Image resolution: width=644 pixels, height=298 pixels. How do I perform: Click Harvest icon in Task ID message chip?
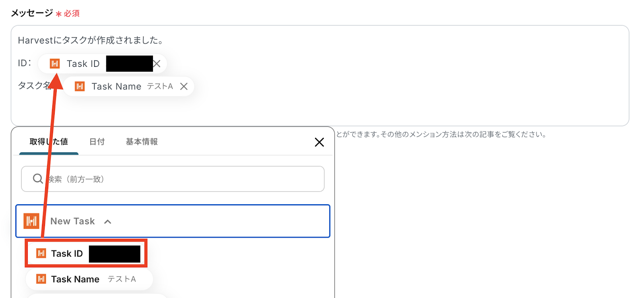coord(55,64)
